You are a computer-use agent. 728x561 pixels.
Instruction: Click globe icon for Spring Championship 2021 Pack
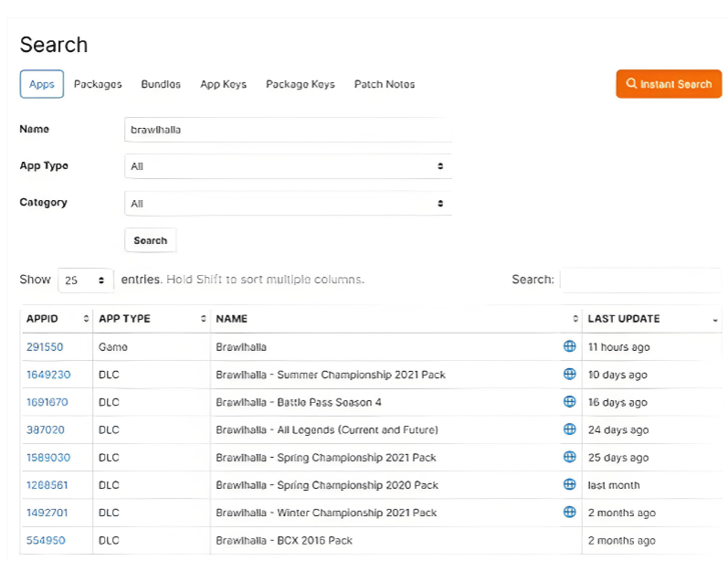coord(569,457)
